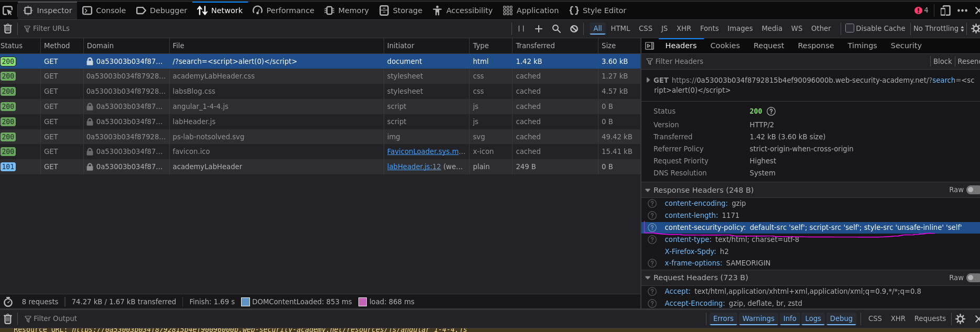
Task: Sort requests by Transferred column
Action: [x=554, y=46]
